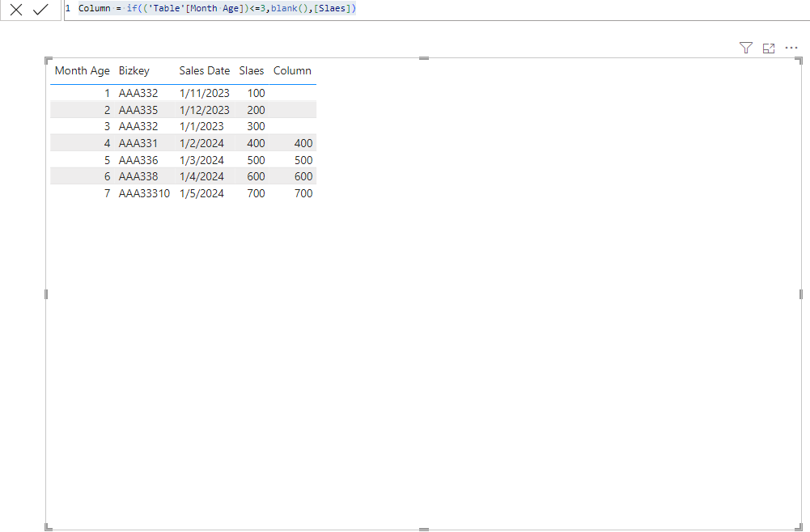810x532 pixels.
Task: Commit the formula with the checkmark icon
Action: [x=40, y=9]
